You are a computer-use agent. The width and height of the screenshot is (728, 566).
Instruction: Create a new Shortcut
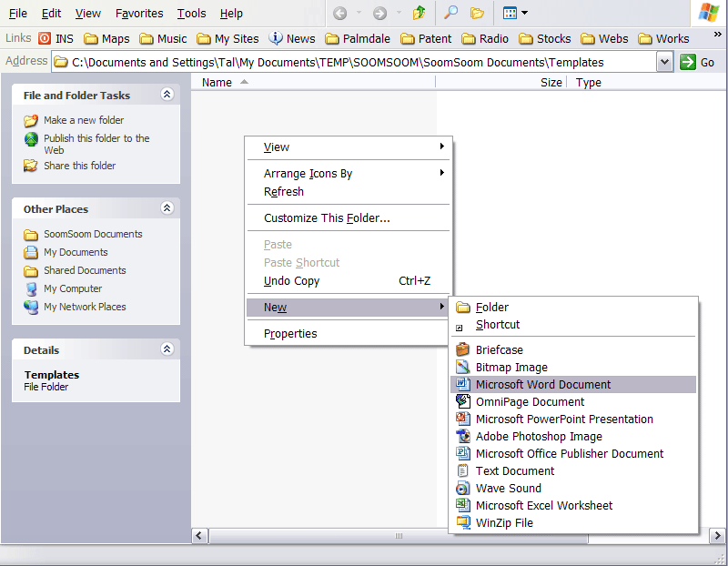click(573, 325)
